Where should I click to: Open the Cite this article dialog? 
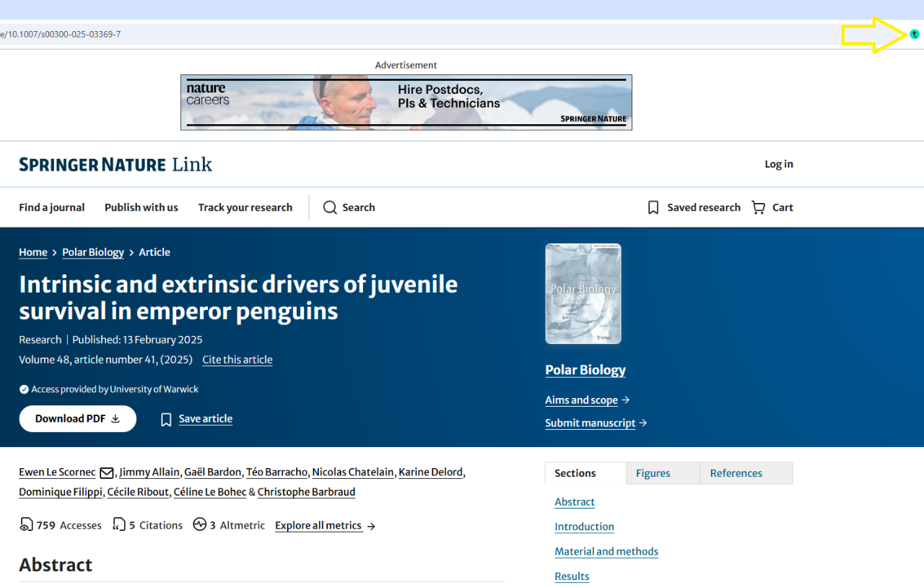pos(237,360)
